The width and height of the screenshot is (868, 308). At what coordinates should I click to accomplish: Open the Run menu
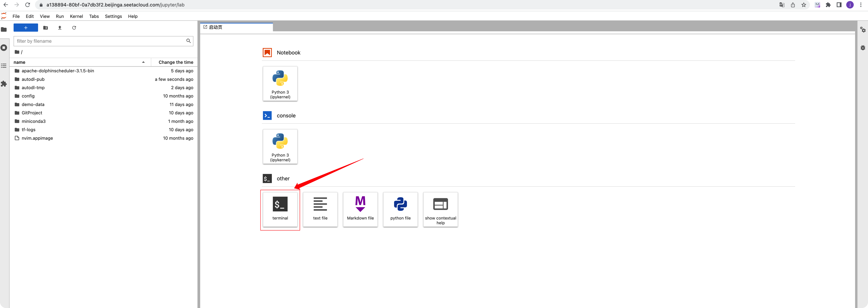point(60,16)
